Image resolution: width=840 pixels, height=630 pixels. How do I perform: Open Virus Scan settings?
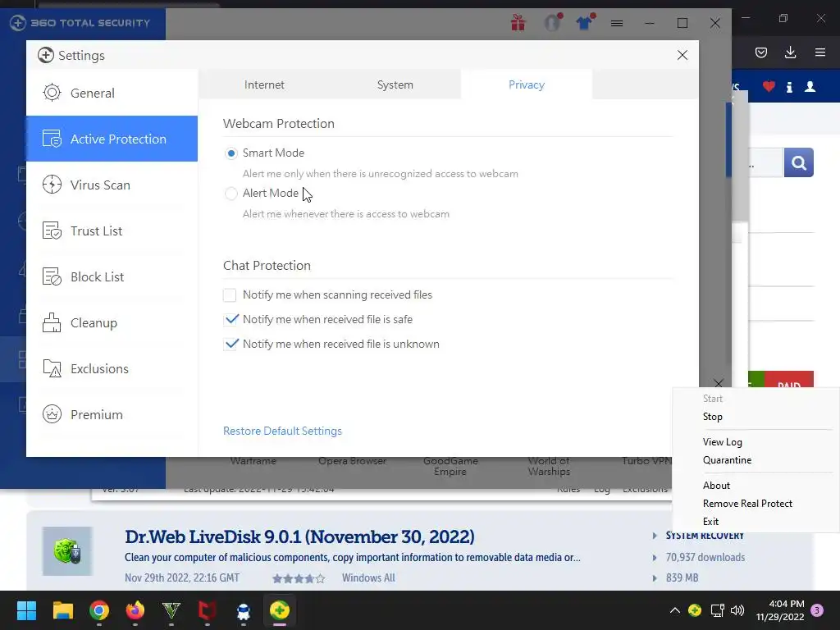point(112,185)
